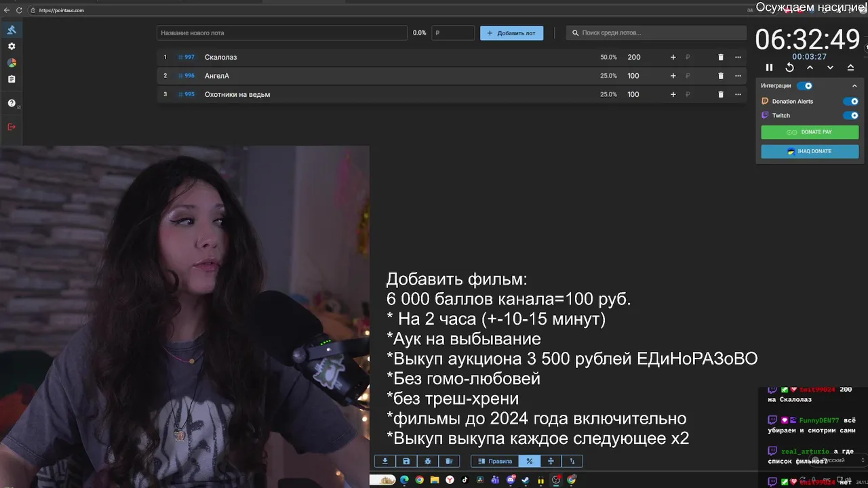Open more options menu for Охотники на ведьм
The image size is (868, 488).
coord(738,94)
